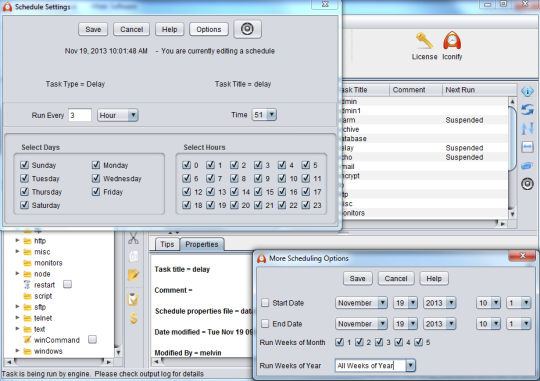Expand the http folder in tree

[x=17, y=240]
